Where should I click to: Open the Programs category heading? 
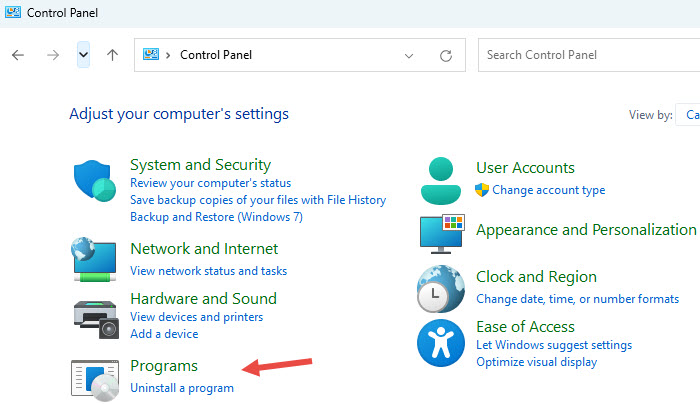coord(164,366)
